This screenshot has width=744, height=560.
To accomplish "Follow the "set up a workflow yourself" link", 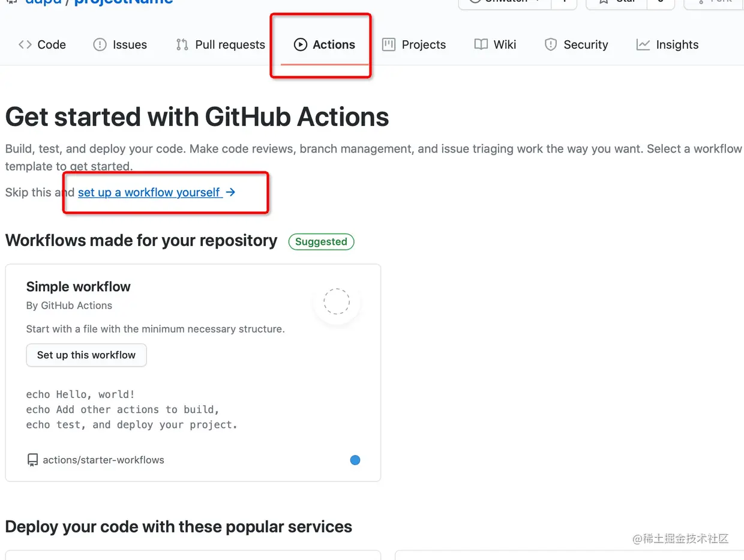I will pos(150,193).
